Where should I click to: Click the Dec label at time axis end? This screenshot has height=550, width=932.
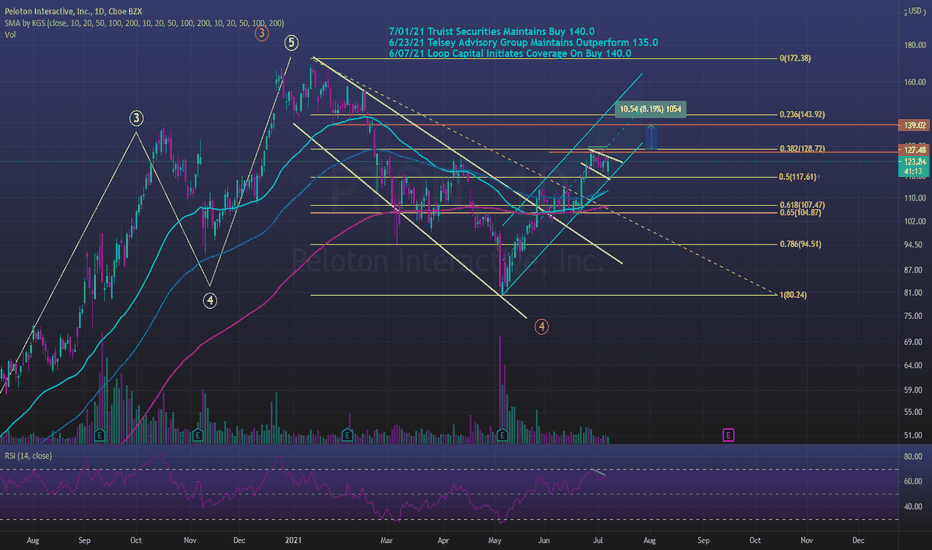(858, 540)
